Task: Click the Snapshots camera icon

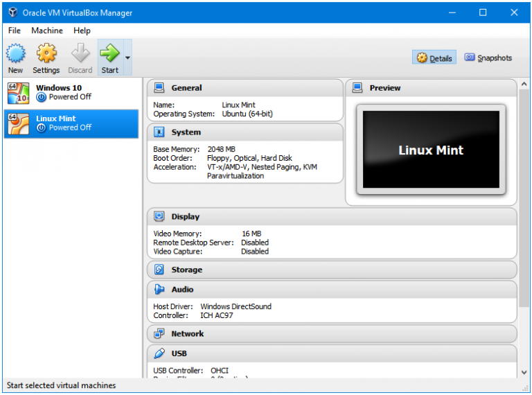Action: pos(470,58)
